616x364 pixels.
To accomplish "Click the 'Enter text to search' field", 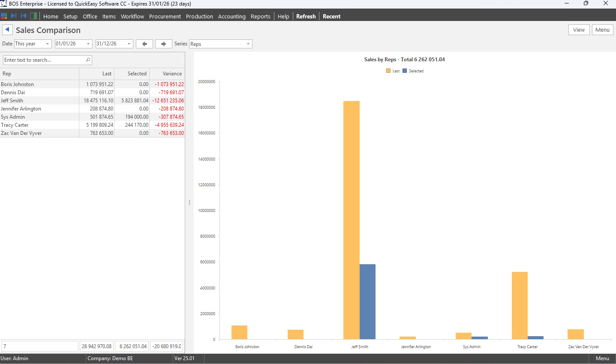I will [43, 60].
